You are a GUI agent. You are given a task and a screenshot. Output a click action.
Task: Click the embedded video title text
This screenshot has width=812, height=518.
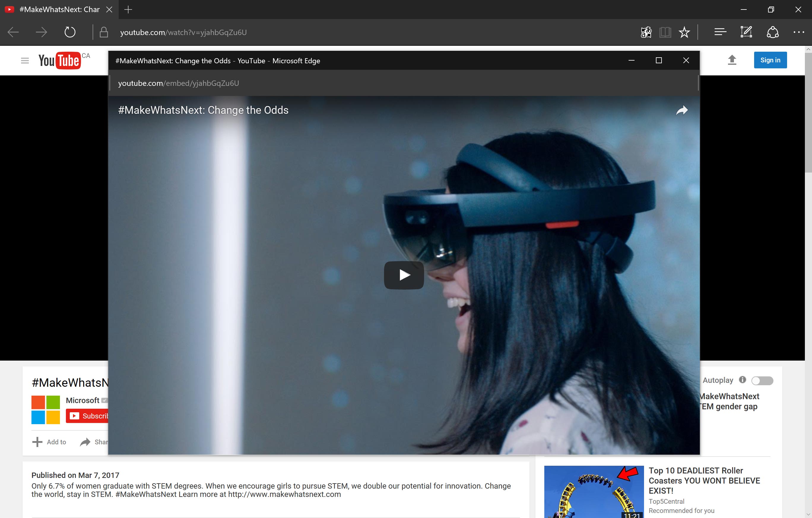pyautogui.click(x=203, y=110)
